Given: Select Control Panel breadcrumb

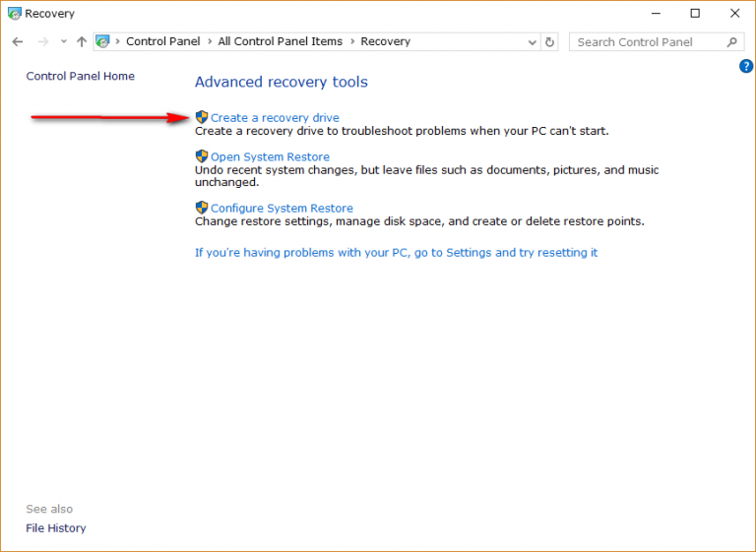Looking at the screenshot, I should coord(163,41).
